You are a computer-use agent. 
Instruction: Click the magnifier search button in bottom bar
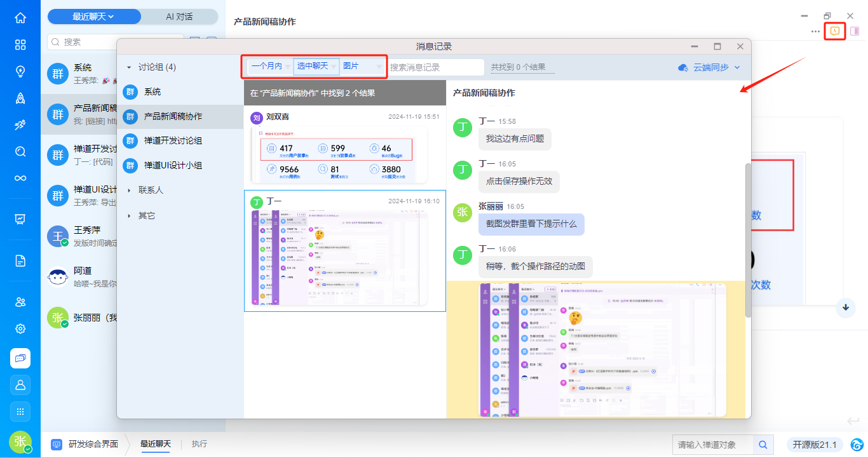(x=763, y=445)
